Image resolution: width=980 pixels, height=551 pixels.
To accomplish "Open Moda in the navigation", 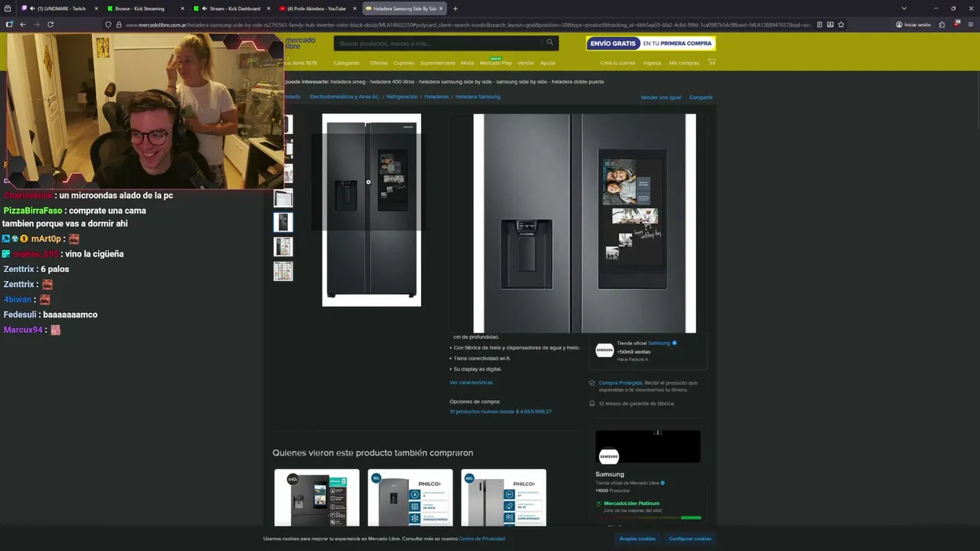I will [467, 63].
